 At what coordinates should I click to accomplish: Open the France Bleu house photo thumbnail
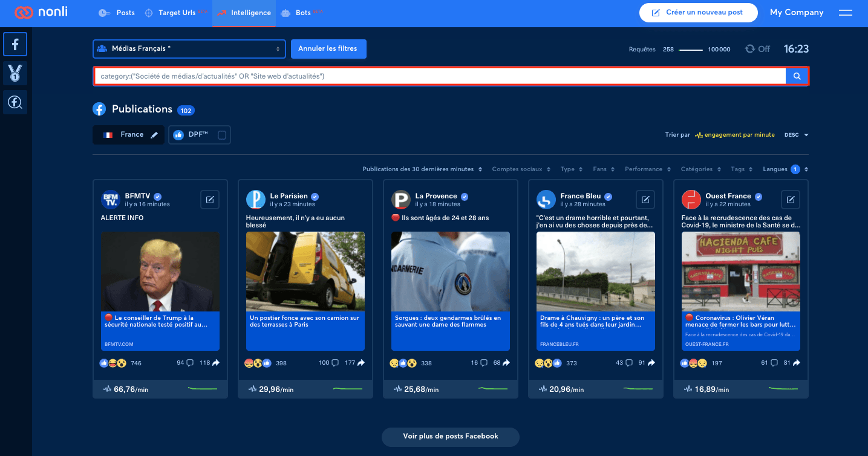click(x=596, y=272)
